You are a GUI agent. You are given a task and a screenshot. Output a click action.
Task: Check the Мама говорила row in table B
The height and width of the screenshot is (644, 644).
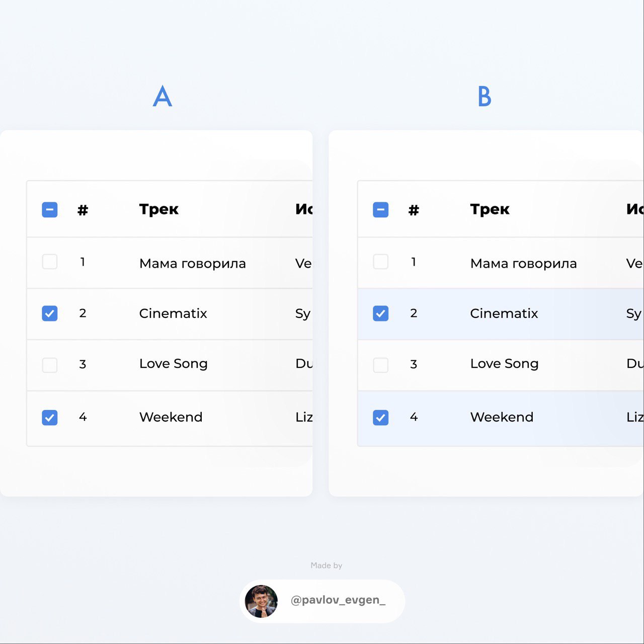coord(381,262)
